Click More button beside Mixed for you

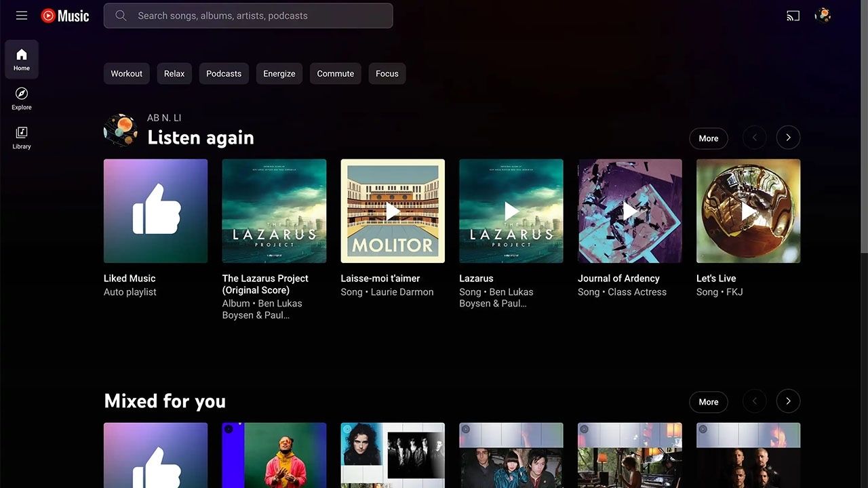[708, 402]
